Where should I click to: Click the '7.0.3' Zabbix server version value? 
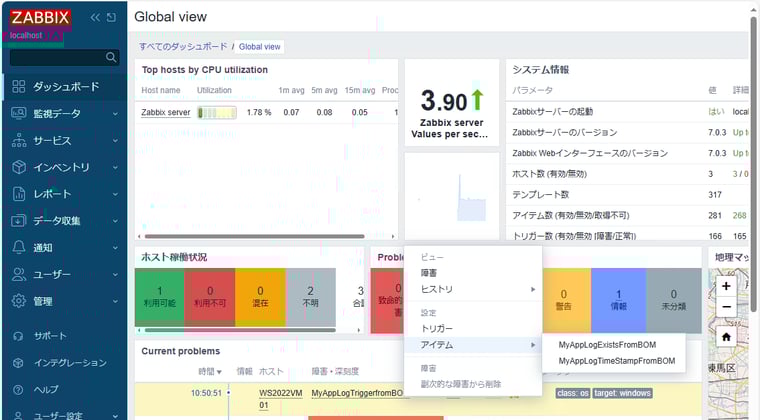click(x=717, y=133)
